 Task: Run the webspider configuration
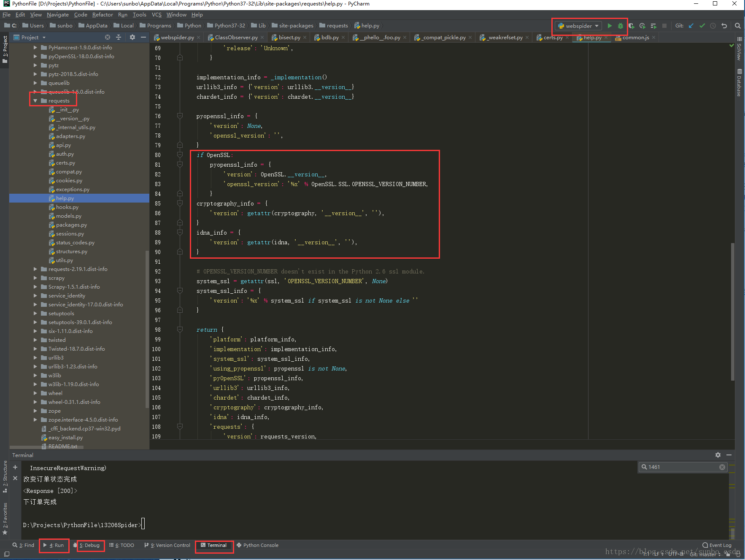610,26
